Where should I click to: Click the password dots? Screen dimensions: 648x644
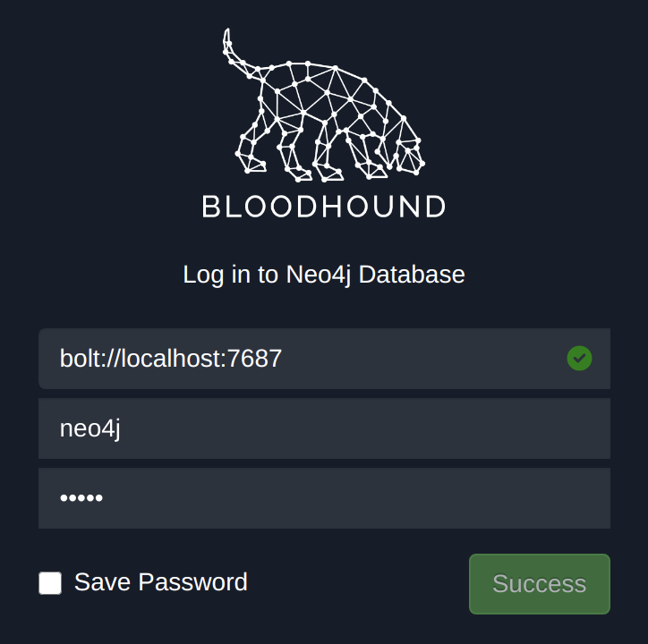coord(81,498)
